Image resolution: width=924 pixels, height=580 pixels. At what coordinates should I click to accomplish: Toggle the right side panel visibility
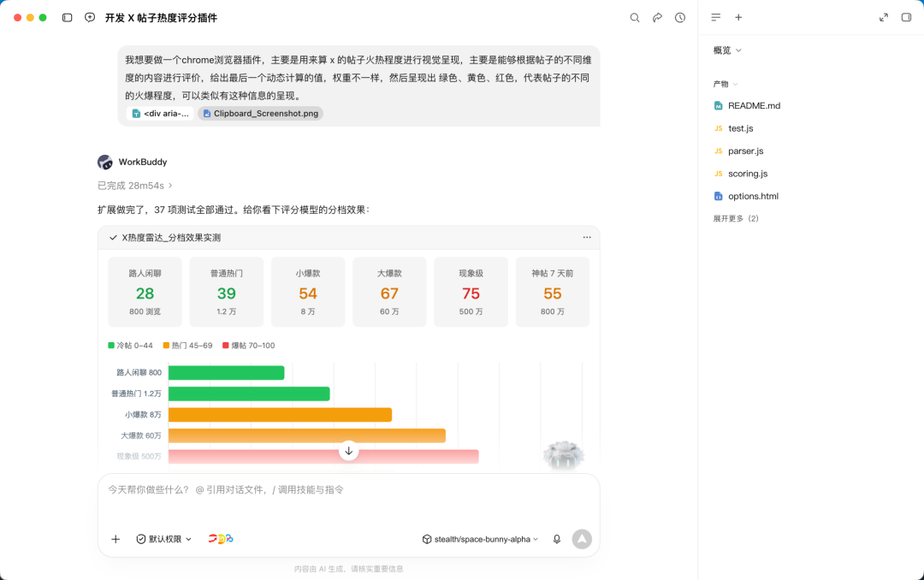click(x=906, y=18)
